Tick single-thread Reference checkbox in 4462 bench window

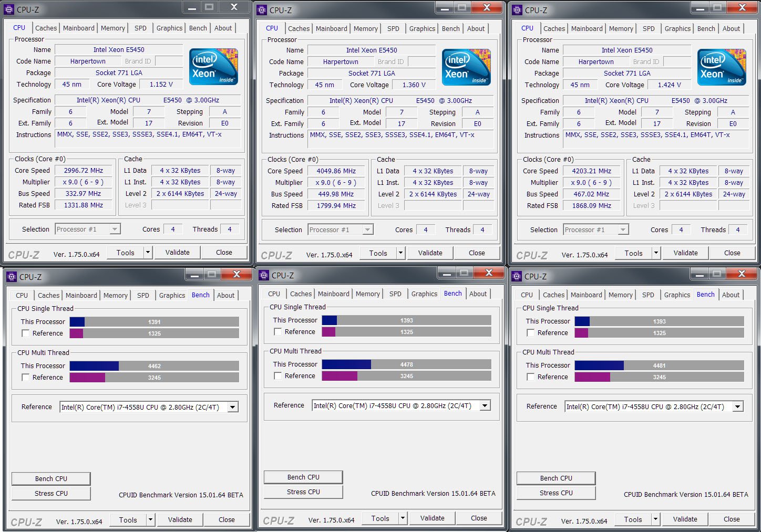pos(25,333)
